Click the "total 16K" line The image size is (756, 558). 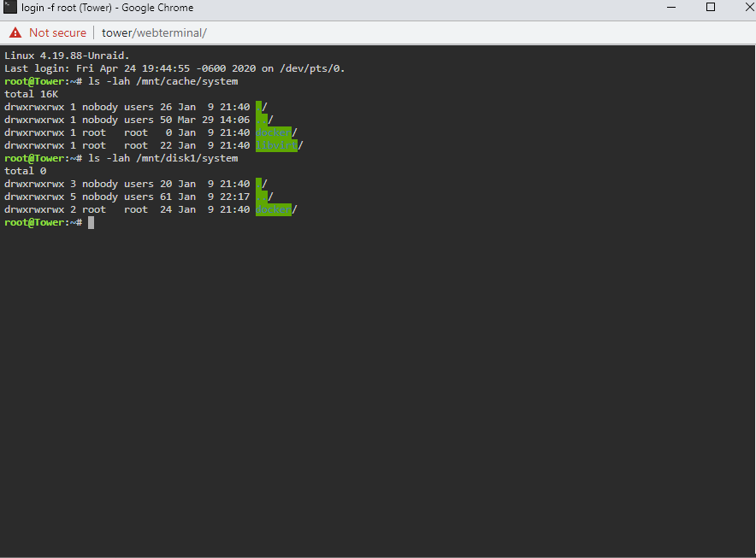[x=32, y=94]
